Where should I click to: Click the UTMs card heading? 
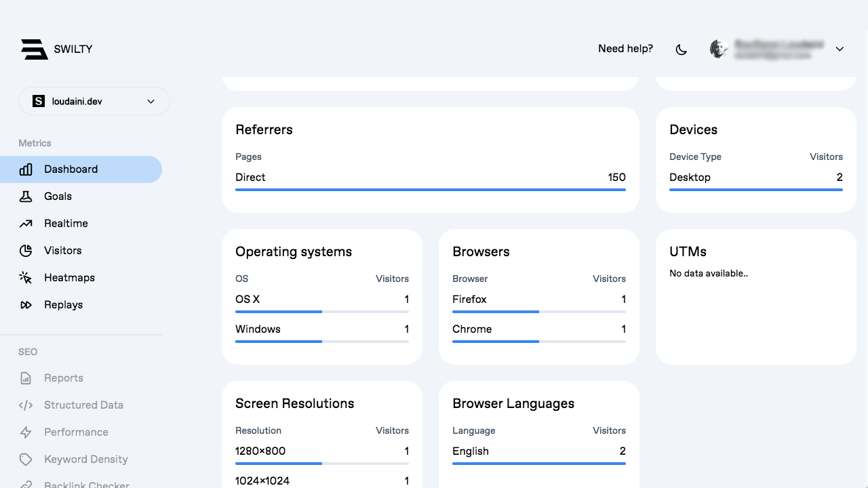688,251
